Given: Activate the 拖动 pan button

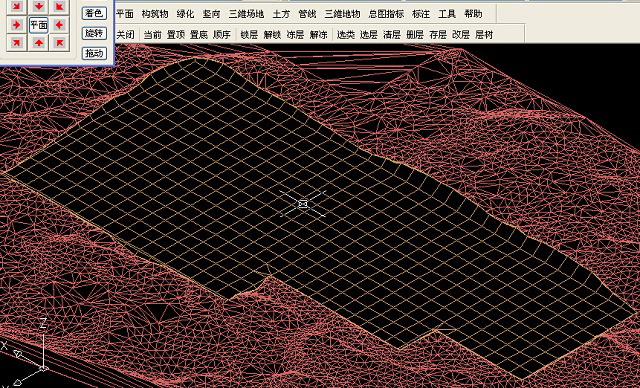Looking at the screenshot, I should pyautogui.click(x=94, y=53).
